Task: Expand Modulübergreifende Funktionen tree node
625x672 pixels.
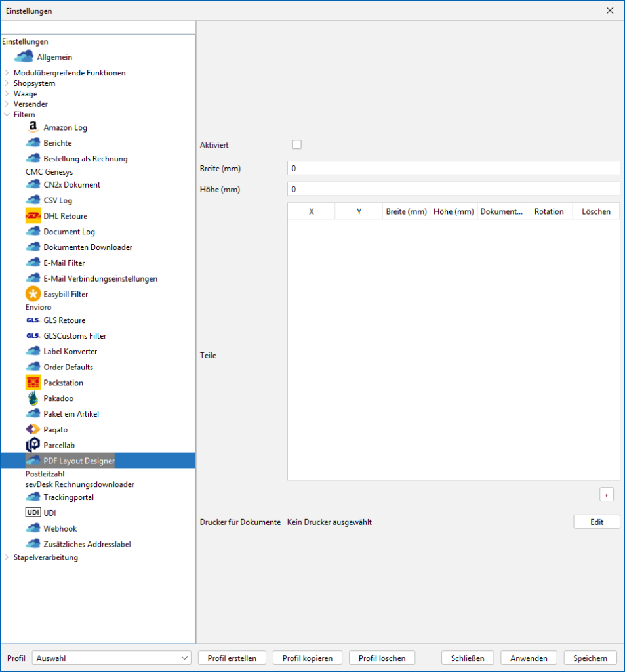Action: 7,73
